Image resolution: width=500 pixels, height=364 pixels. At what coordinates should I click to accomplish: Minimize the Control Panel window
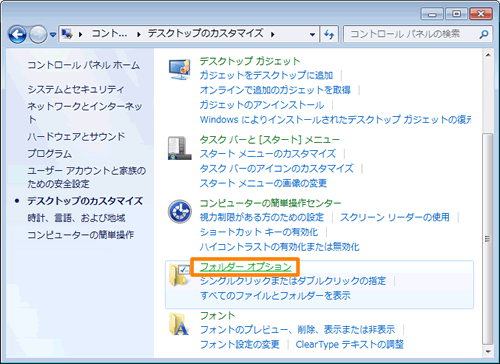coord(432,14)
